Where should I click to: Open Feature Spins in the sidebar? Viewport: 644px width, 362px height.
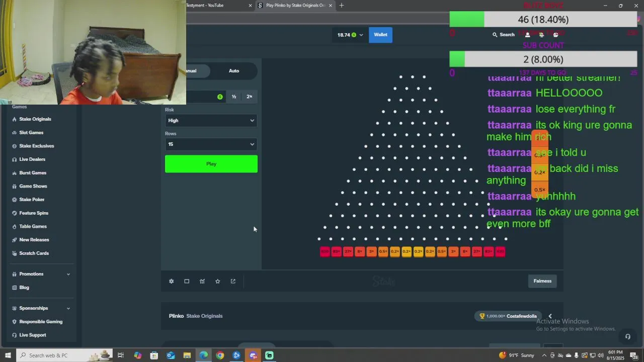[34, 213]
